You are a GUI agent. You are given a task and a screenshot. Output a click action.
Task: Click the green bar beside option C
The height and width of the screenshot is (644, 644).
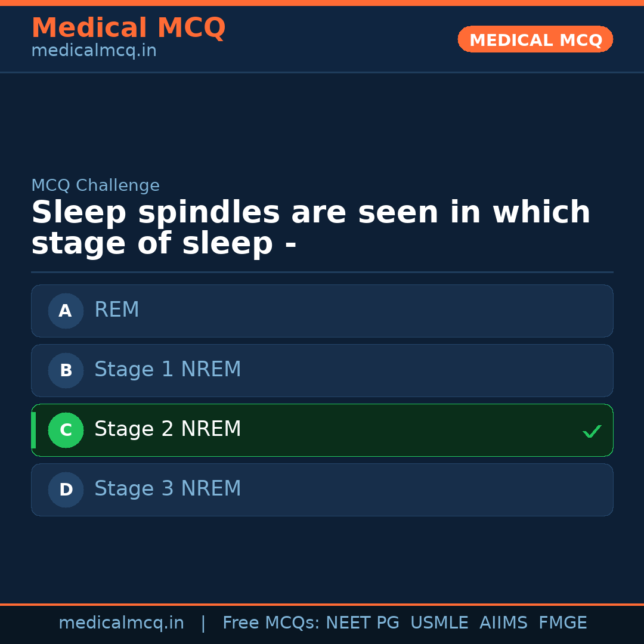pos(33,430)
